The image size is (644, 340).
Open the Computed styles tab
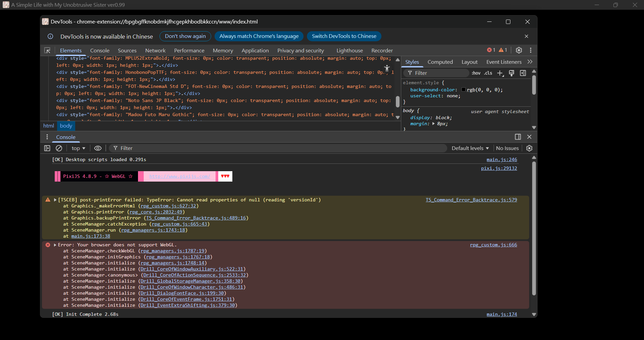[x=440, y=62]
